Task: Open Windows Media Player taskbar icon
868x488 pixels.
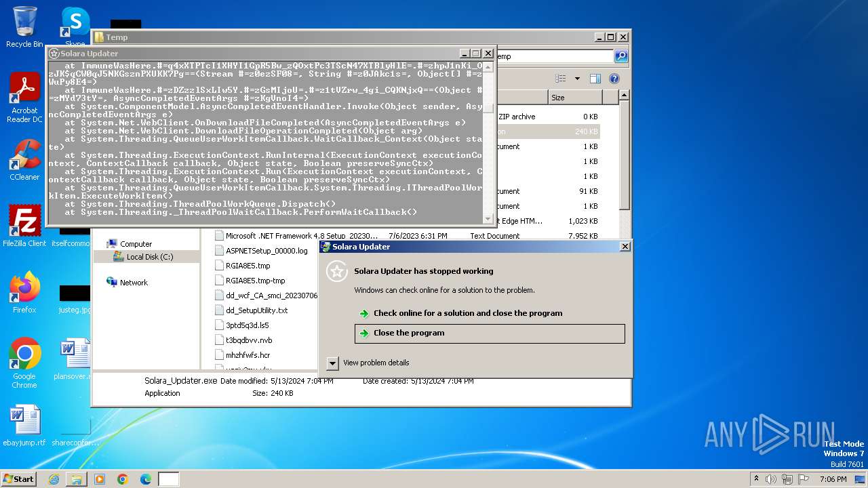Action: tap(100, 479)
